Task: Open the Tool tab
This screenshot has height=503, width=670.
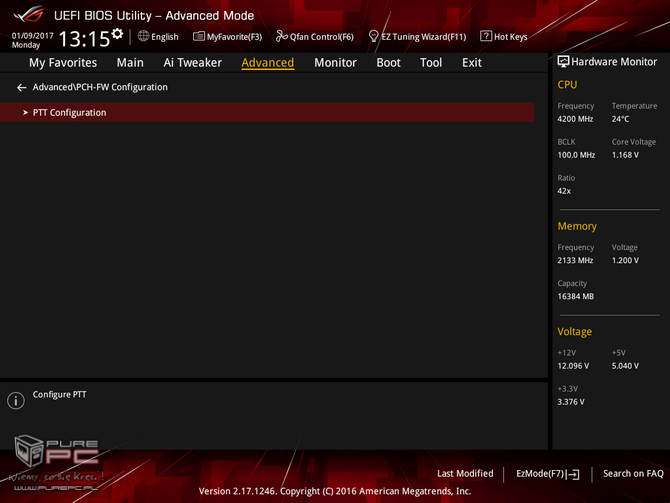Action: tap(431, 63)
